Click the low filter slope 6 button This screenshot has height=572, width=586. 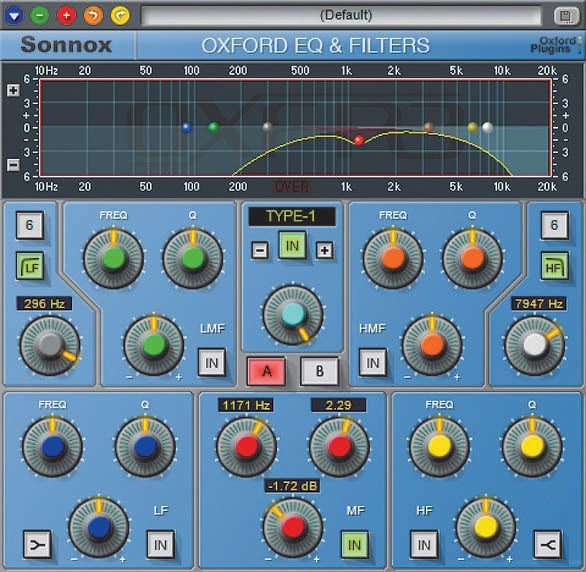30,225
